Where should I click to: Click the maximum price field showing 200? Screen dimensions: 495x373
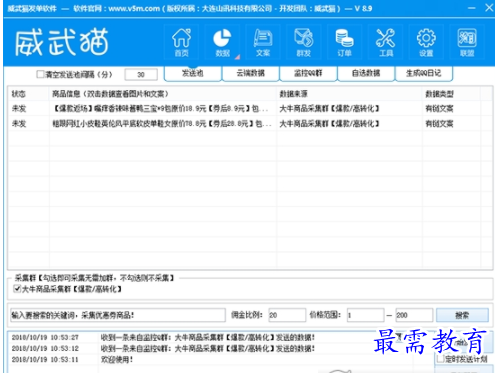[414, 315]
